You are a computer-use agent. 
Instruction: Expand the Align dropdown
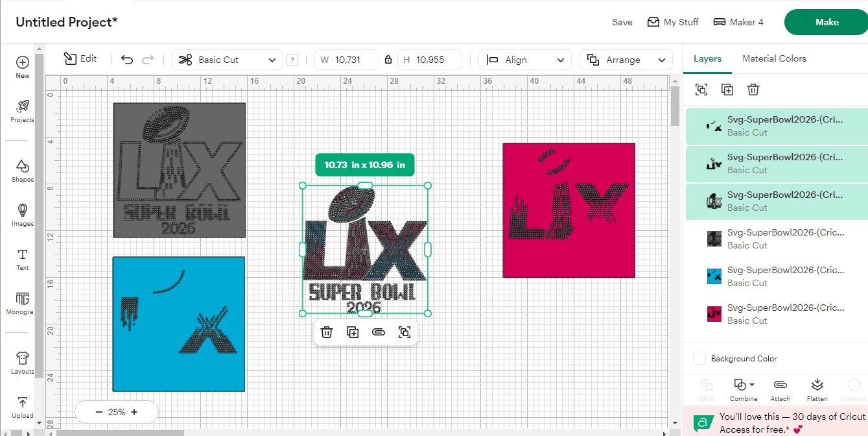click(525, 60)
